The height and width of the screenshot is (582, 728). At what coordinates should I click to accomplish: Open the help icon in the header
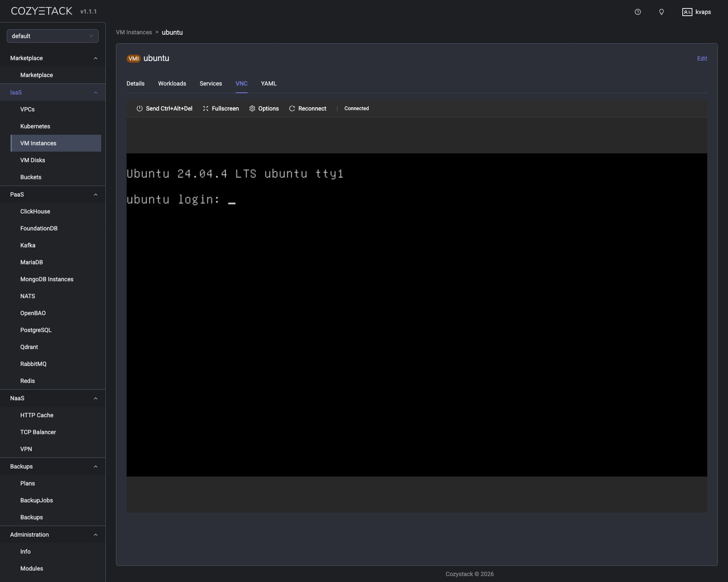pyautogui.click(x=638, y=12)
